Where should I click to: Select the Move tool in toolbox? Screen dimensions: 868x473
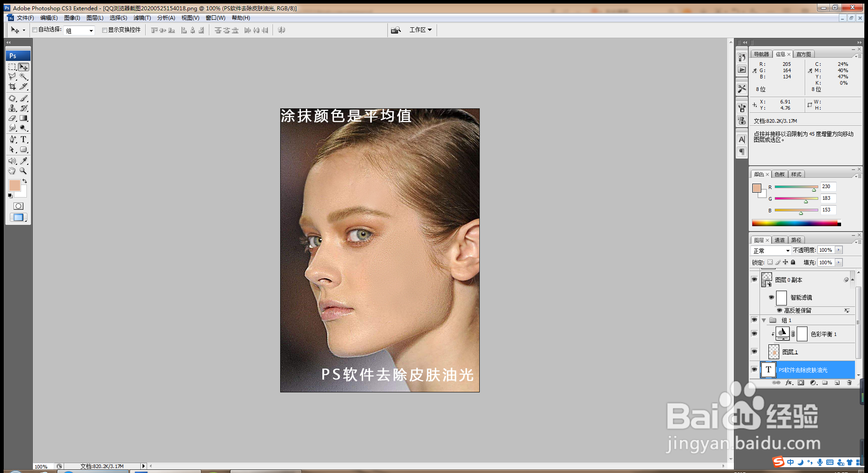(x=24, y=67)
